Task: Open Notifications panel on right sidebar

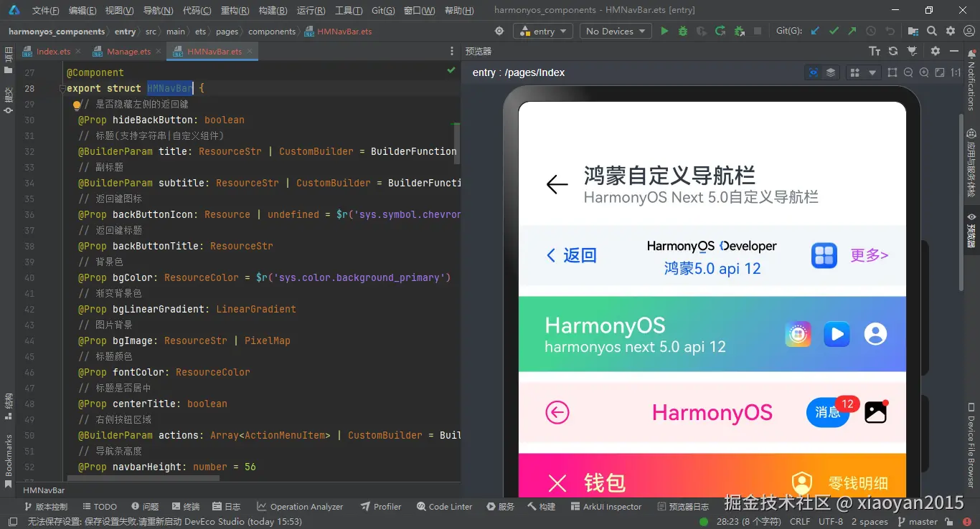Action: tap(971, 80)
